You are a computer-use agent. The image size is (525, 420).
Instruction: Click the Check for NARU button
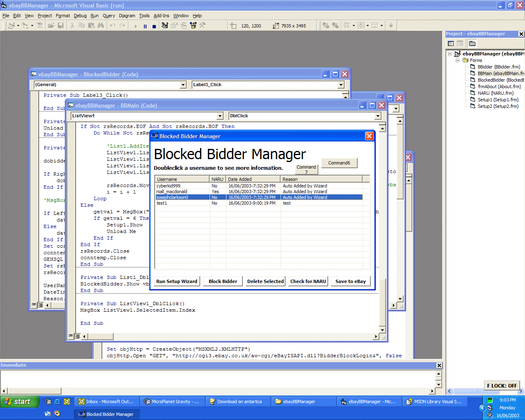click(308, 281)
